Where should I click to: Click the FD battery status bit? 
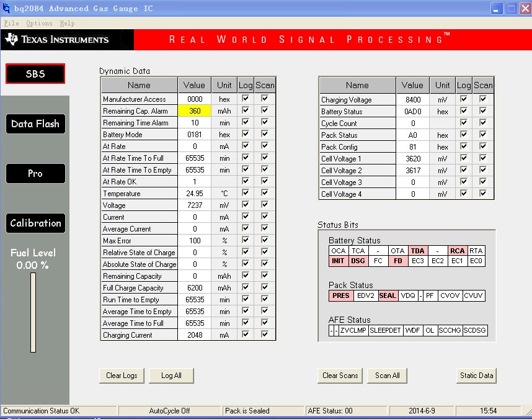tap(398, 261)
